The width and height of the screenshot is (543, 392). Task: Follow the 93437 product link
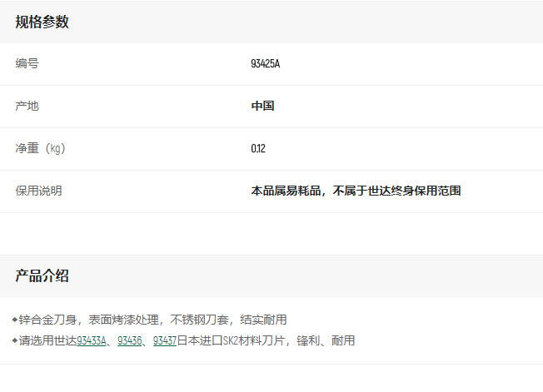[x=164, y=341]
